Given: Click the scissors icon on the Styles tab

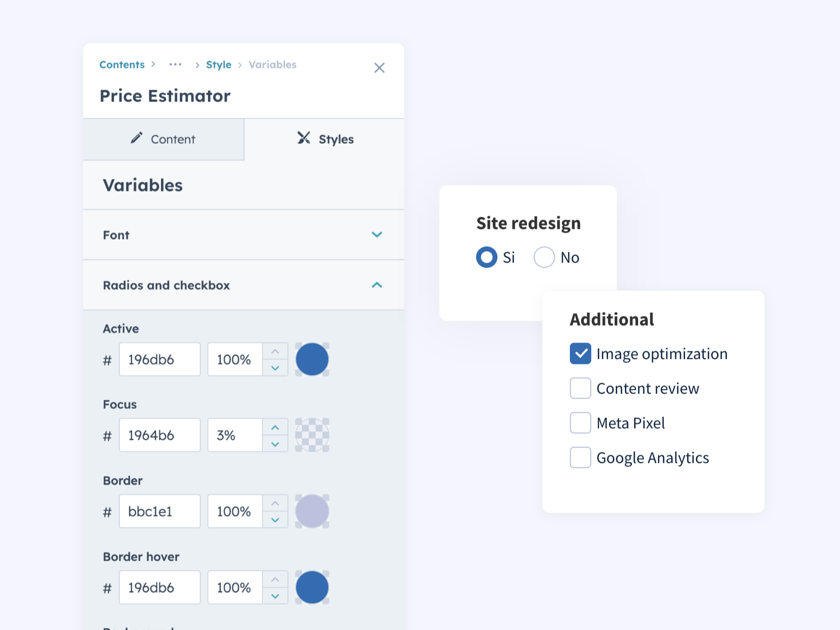Looking at the screenshot, I should click(304, 138).
